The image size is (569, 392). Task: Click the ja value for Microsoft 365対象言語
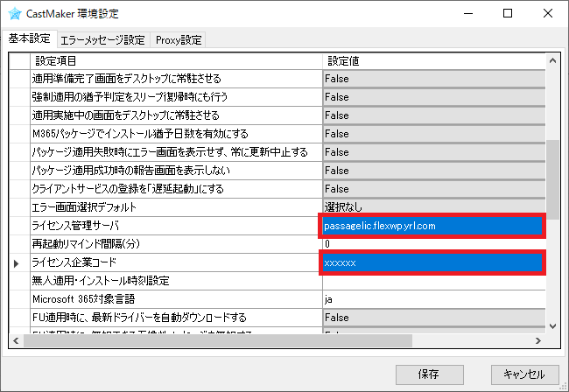(x=434, y=299)
